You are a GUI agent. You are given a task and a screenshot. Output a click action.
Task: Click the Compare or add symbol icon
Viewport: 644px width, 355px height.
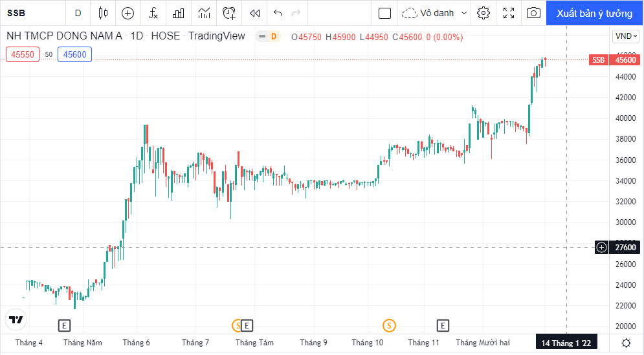pyautogui.click(x=128, y=13)
